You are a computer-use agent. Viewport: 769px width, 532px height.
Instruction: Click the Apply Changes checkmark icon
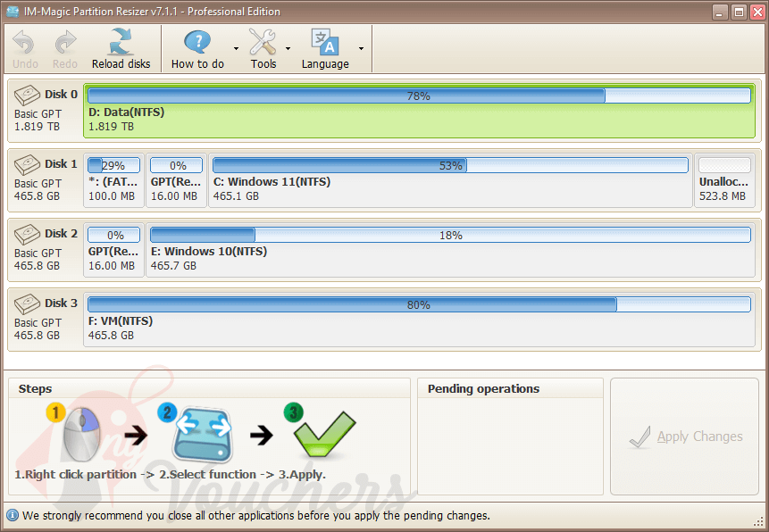tap(639, 436)
